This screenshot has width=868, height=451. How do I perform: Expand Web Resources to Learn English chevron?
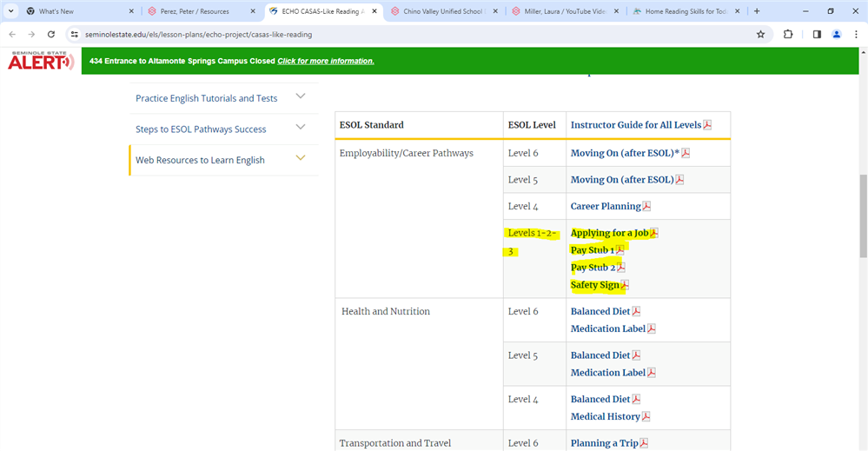point(301,158)
